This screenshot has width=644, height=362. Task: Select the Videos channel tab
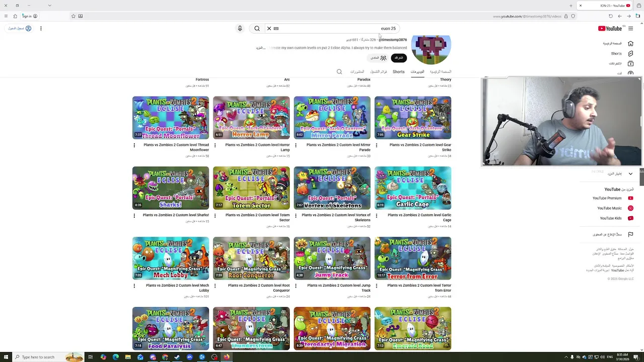click(x=418, y=72)
